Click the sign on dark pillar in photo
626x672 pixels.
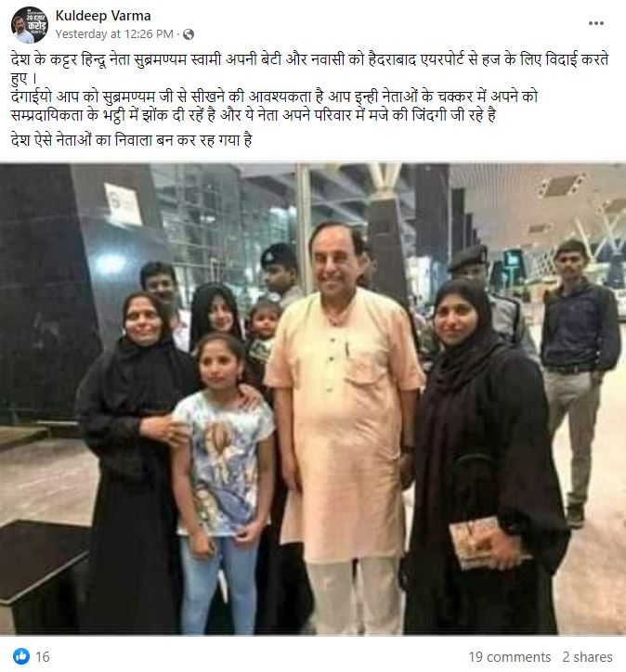[x=124, y=205]
